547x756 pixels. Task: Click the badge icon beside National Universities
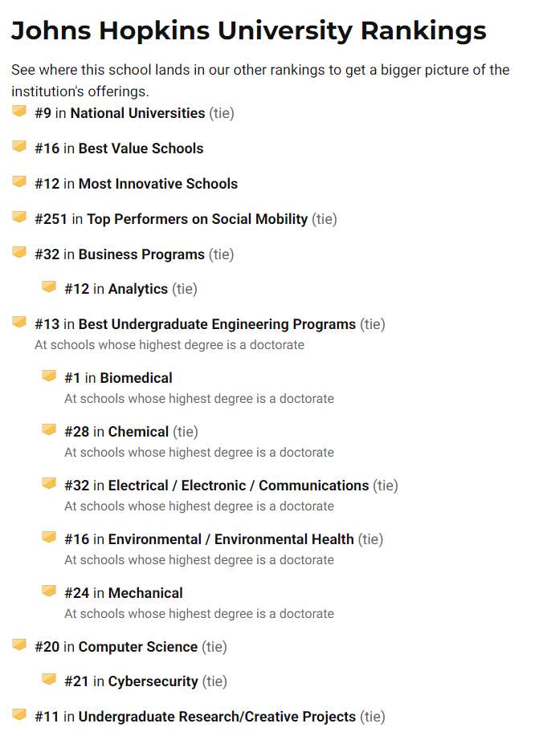coord(19,112)
